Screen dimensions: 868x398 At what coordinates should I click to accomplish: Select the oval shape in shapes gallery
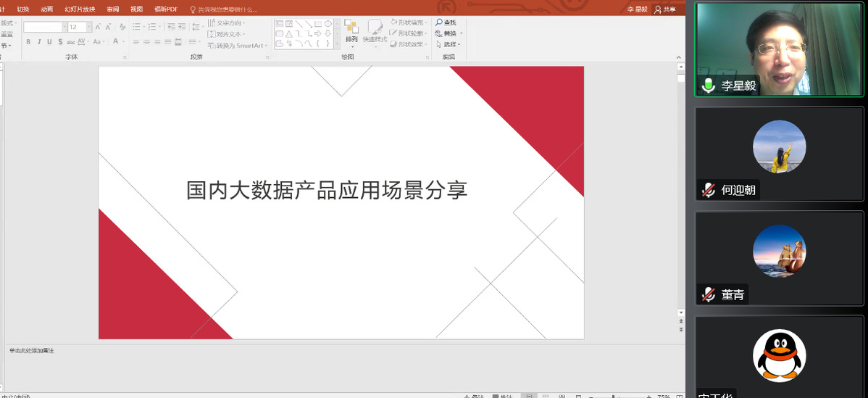pyautogui.click(x=327, y=24)
